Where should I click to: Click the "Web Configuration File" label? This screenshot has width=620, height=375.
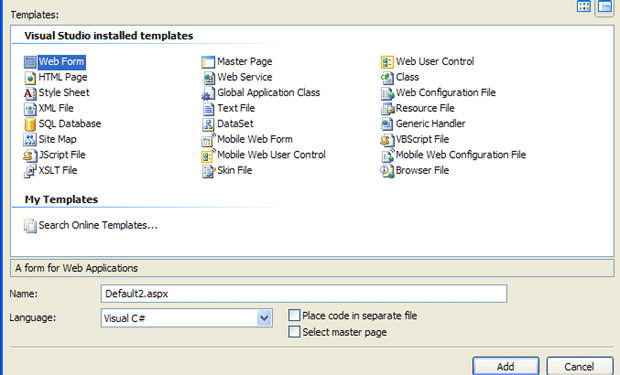pyautogui.click(x=446, y=93)
